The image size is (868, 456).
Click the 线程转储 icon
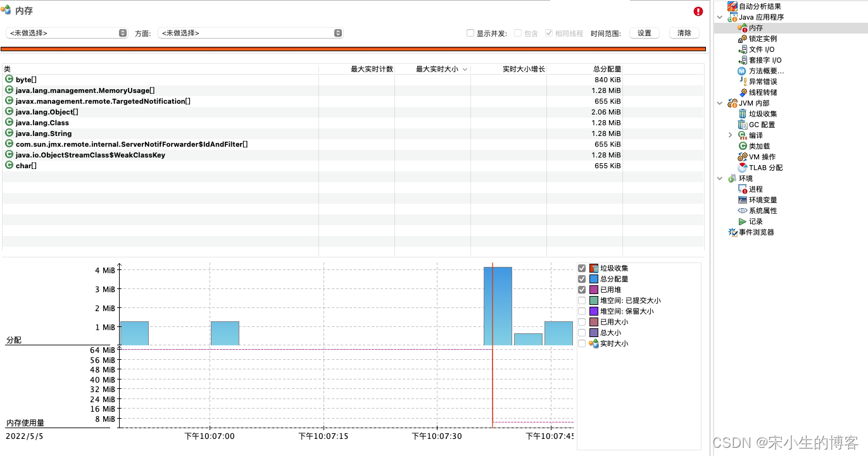743,92
